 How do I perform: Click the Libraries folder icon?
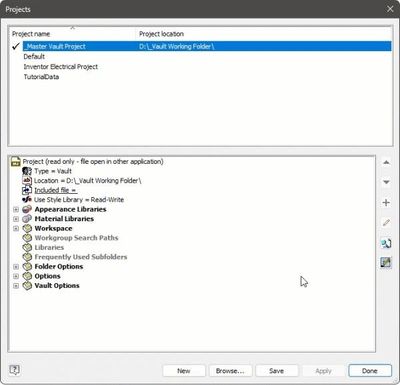click(27, 248)
